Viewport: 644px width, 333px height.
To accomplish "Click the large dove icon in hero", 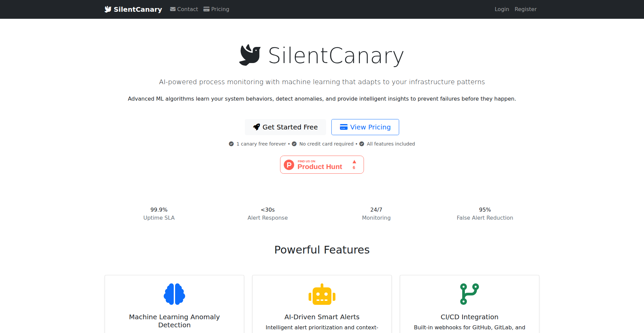I will click(x=250, y=55).
